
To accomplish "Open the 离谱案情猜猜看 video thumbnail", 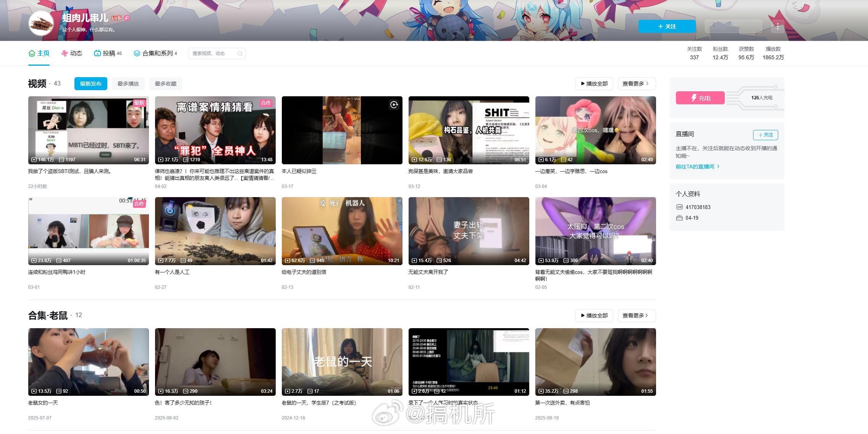I will 215,130.
